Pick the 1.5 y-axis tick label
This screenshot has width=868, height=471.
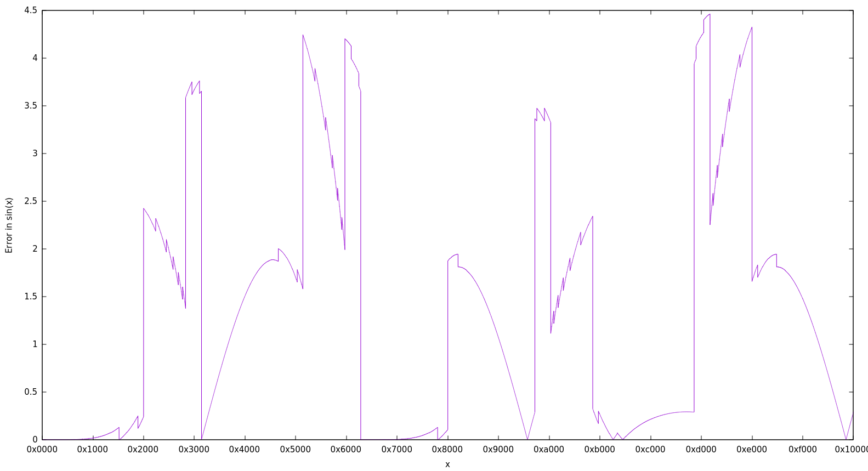[31, 297]
